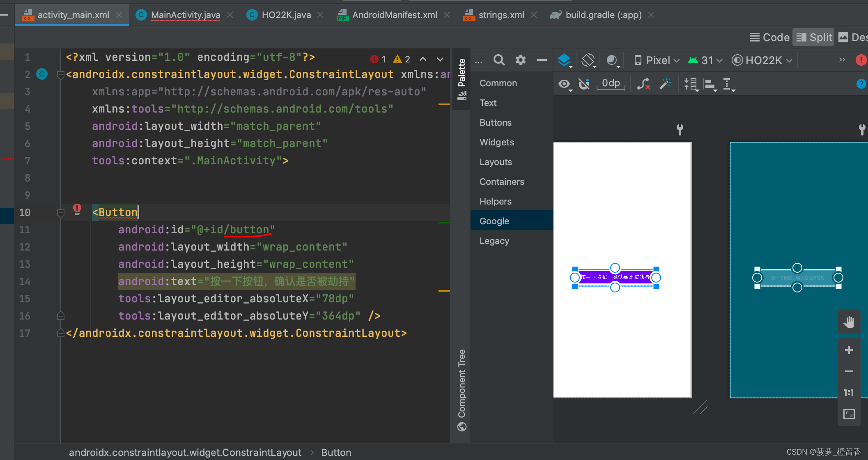Click the palette search magnifier icon
The image size is (868, 460).
(499, 60)
